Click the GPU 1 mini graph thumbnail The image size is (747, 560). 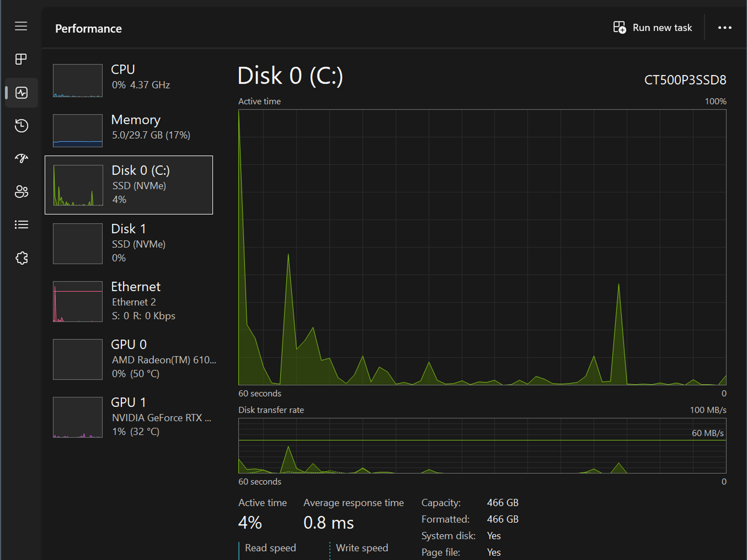click(x=78, y=417)
